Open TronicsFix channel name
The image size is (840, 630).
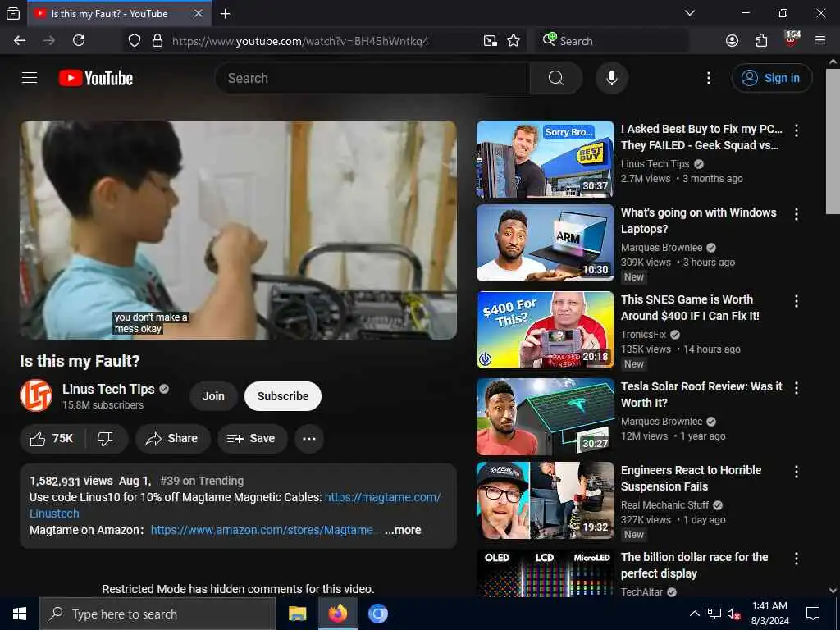tap(643, 335)
